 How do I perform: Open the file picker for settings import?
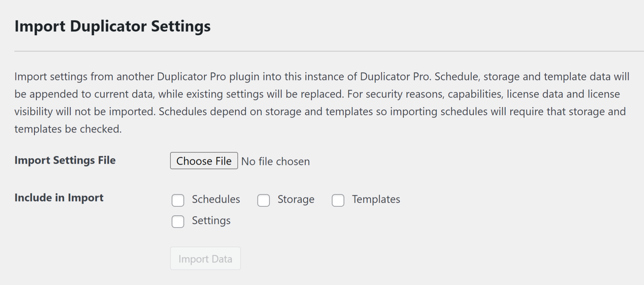(x=204, y=161)
